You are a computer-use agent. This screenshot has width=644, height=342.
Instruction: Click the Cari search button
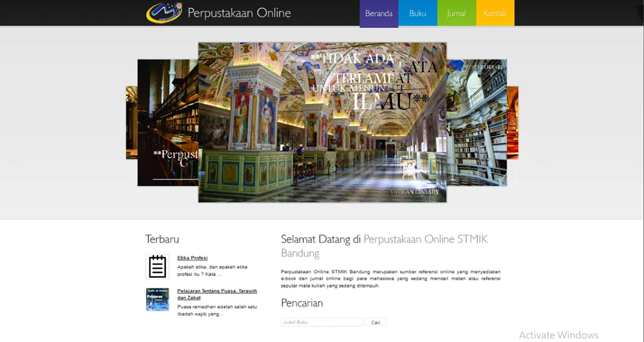pyautogui.click(x=375, y=322)
